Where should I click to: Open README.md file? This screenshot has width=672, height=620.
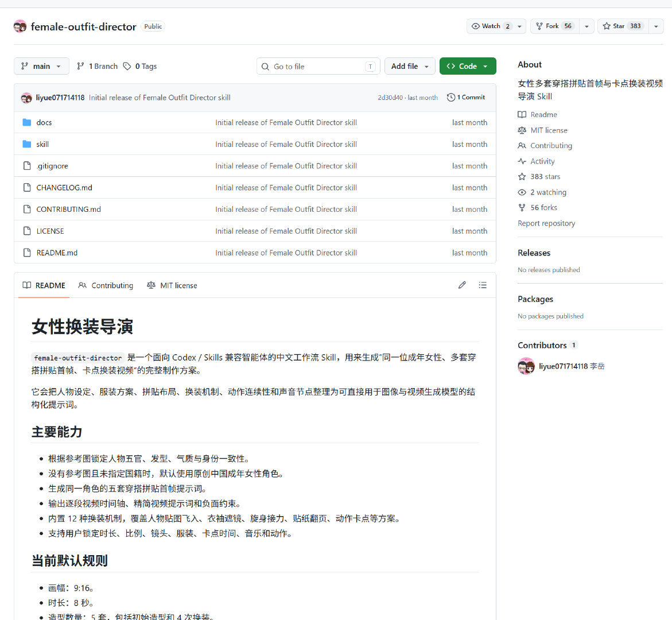tap(57, 253)
